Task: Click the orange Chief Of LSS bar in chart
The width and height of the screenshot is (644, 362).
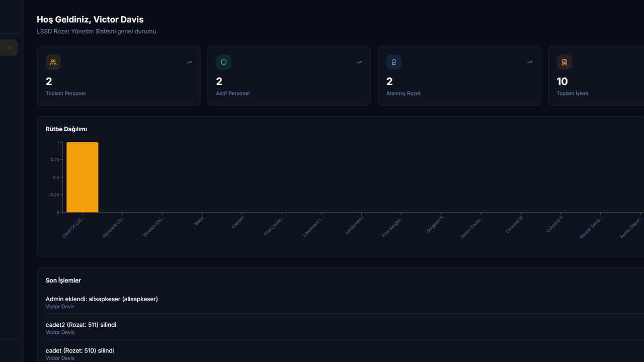Action: click(x=83, y=177)
